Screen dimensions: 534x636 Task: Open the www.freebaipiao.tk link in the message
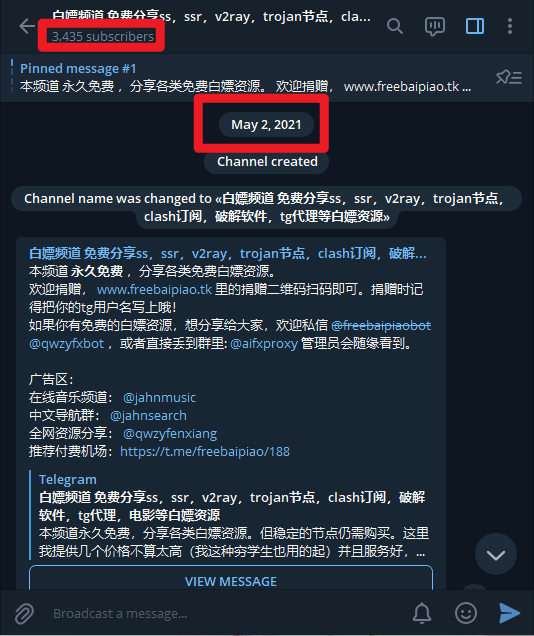pos(154,289)
